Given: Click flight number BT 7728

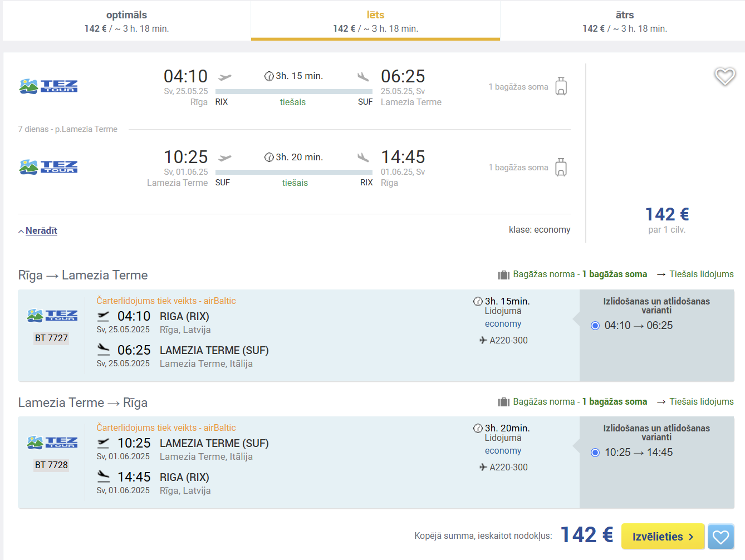Looking at the screenshot, I should pos(51,465).
